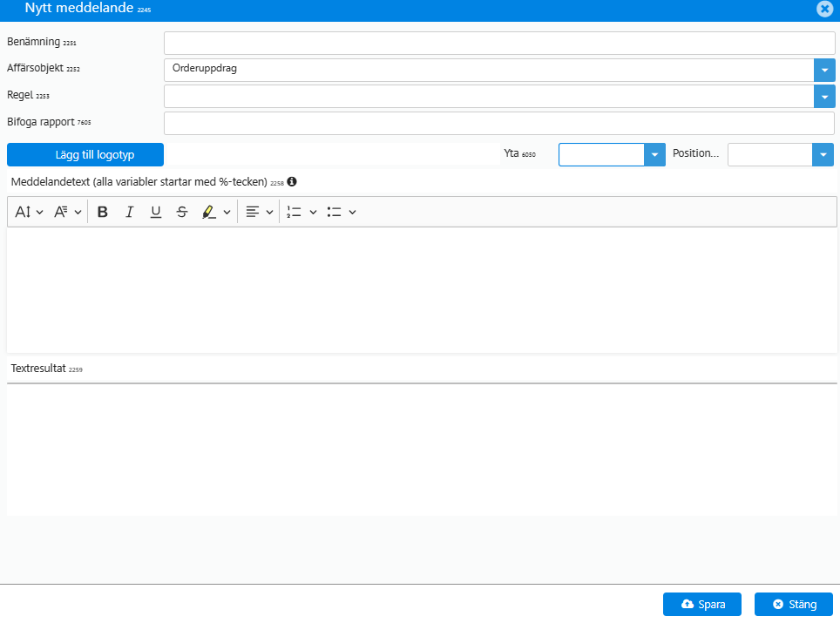840x623 pixels.
Task: Toggle underline formatting in editor toolbar
Action: point(155,212)
